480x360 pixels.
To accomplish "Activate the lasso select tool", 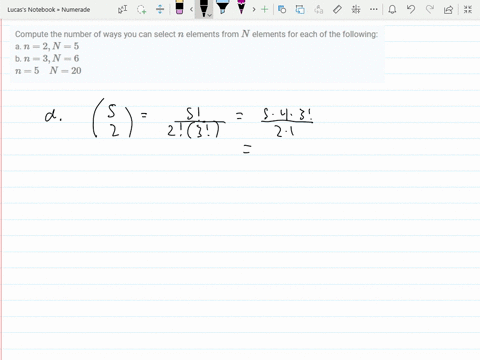I will click(142, 9).
